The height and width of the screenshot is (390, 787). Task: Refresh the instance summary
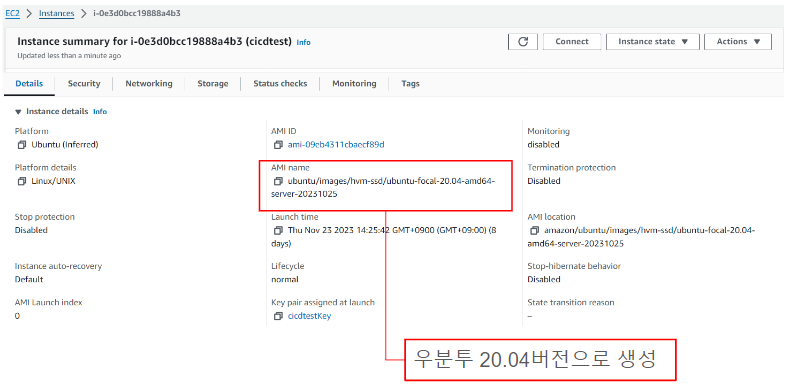[x=523, y=42]
